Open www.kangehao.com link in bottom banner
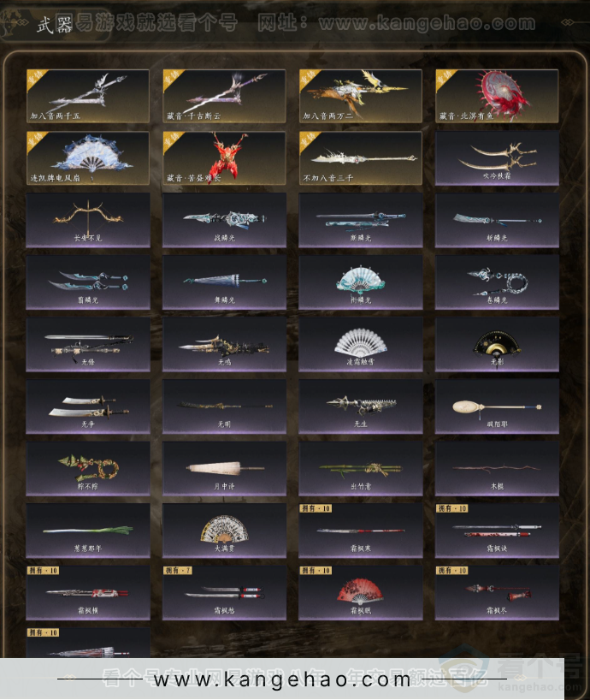 pos(282,679)
